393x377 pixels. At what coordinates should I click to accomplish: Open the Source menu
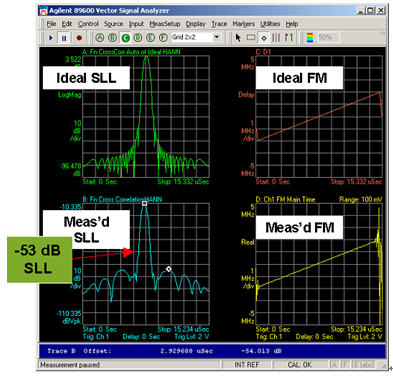click(x=113, y=24)
